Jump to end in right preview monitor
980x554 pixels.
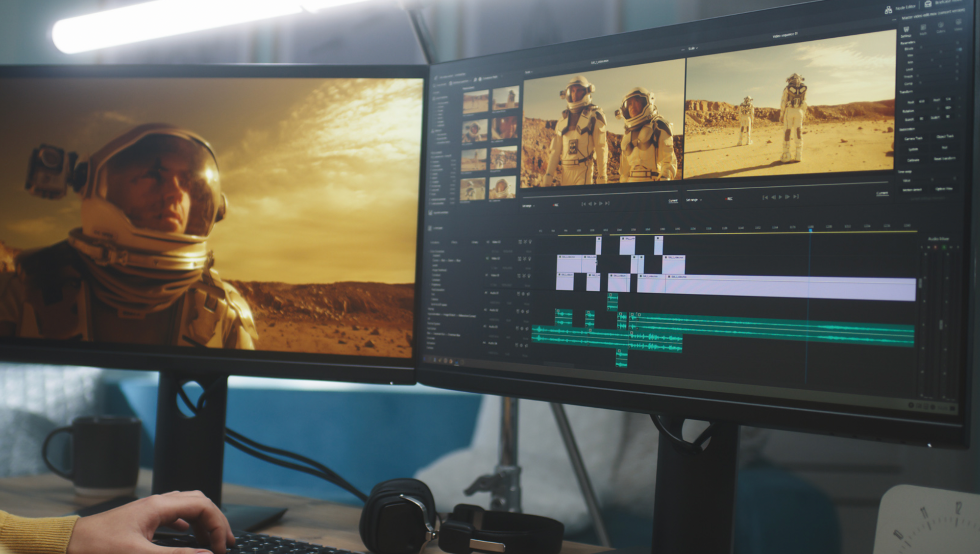(796, 197)
